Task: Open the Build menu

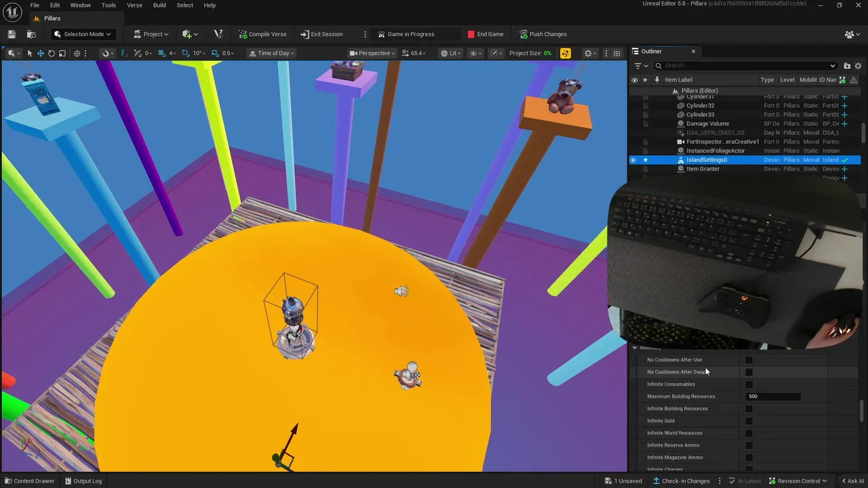Action: pos(159,5)
